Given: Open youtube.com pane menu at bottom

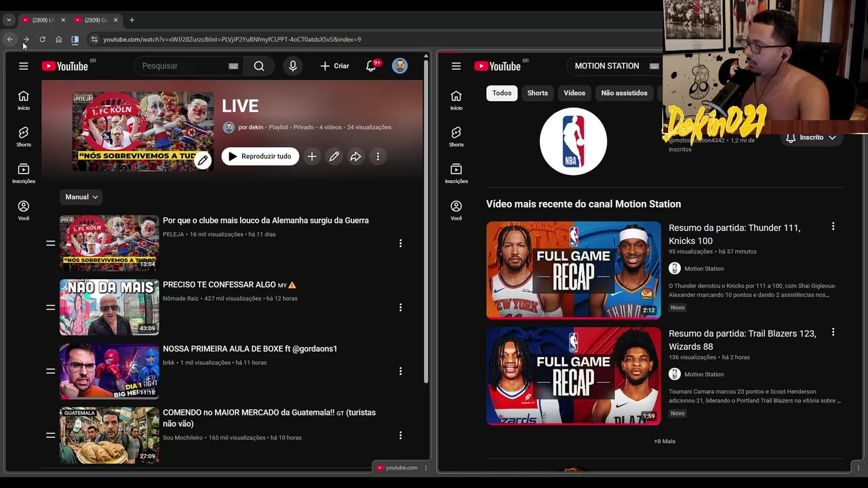Looking at the screenshot, I should (x=425, y=468).
